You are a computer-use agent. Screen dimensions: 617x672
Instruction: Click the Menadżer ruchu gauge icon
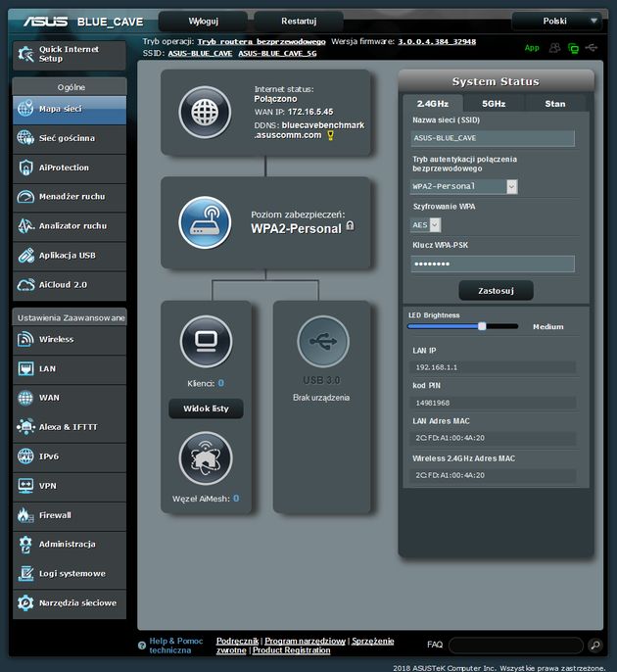coord(25,197)
